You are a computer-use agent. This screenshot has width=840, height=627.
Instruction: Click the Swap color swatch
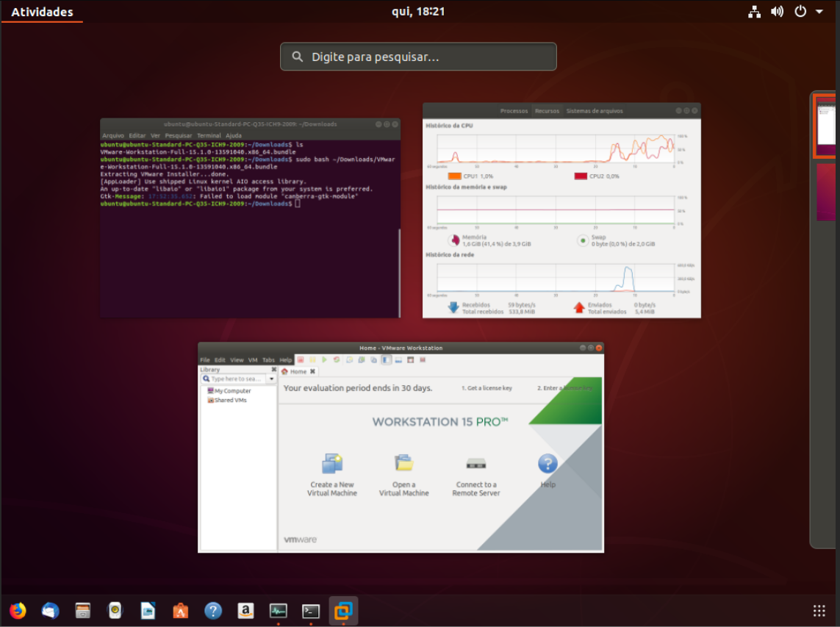click(582, 240)
